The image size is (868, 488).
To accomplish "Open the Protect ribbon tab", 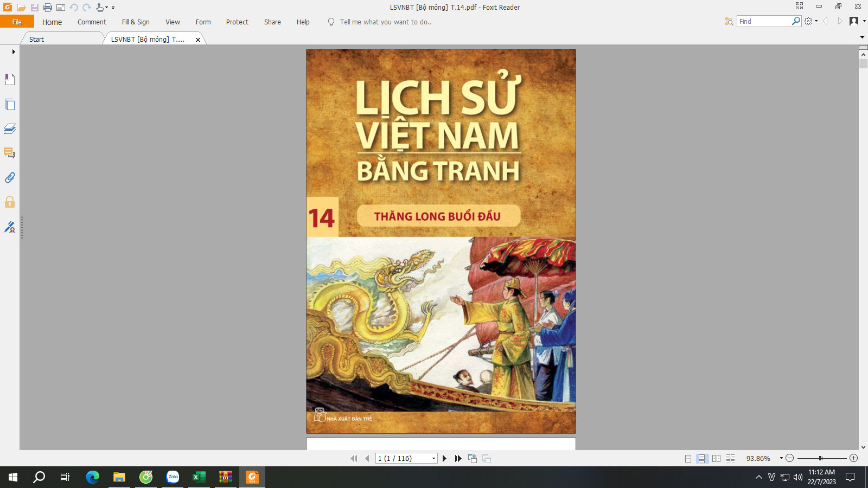I will coord(237,22).
